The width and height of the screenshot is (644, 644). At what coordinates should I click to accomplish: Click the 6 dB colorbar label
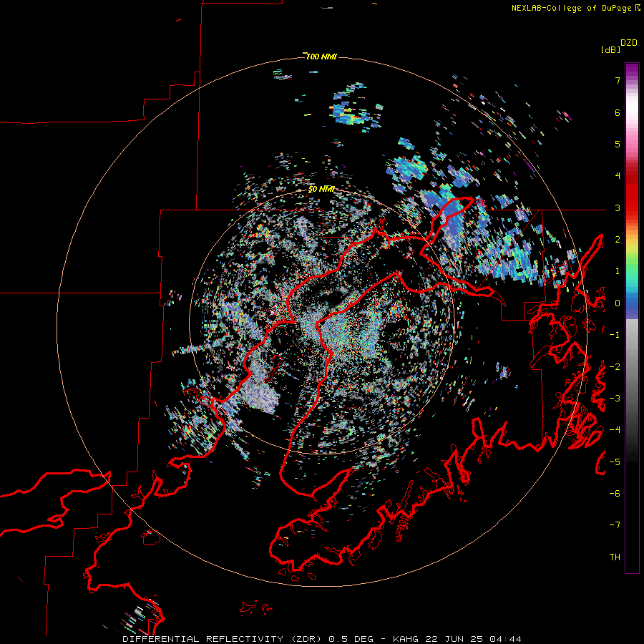click(618, 112)
